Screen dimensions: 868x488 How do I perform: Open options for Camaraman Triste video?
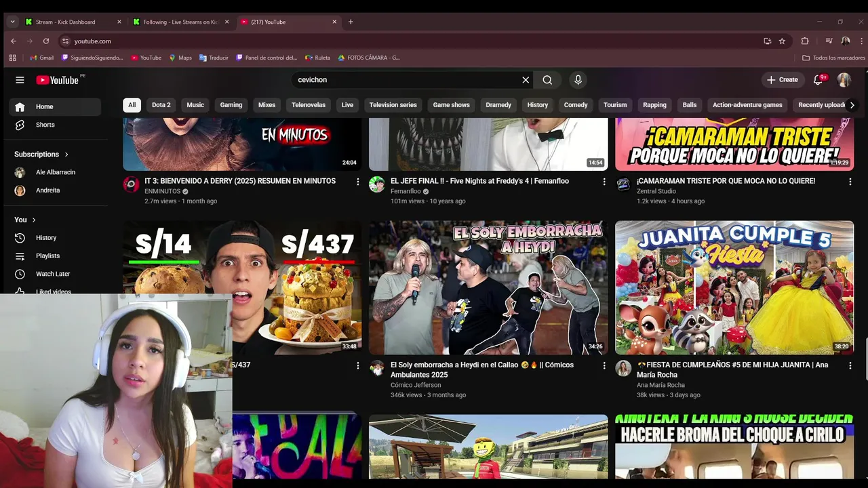[x=850, y=182]
